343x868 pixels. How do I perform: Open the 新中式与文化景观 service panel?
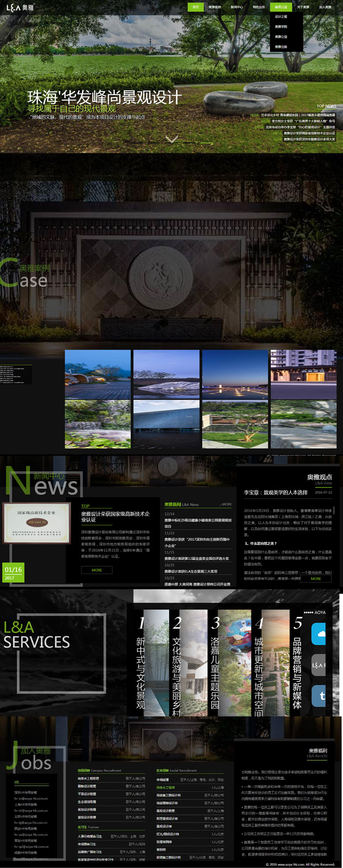click(147, 662)
